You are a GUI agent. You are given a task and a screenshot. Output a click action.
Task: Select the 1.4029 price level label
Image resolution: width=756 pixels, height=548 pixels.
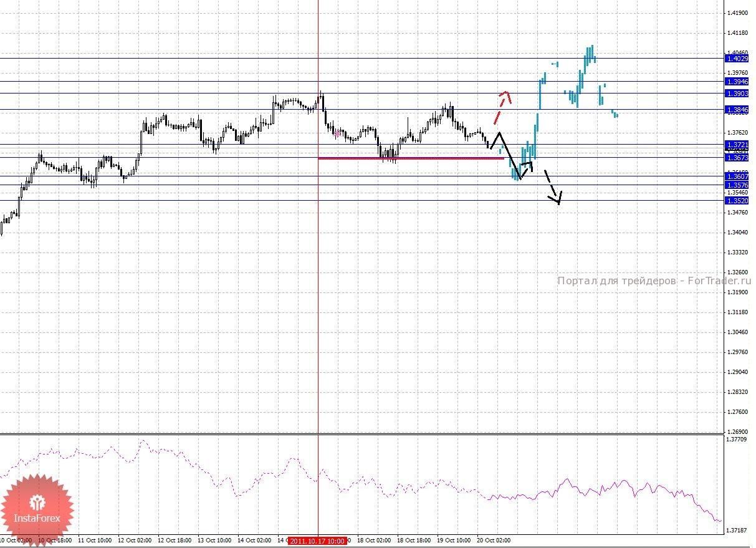(x=737, y=58)
